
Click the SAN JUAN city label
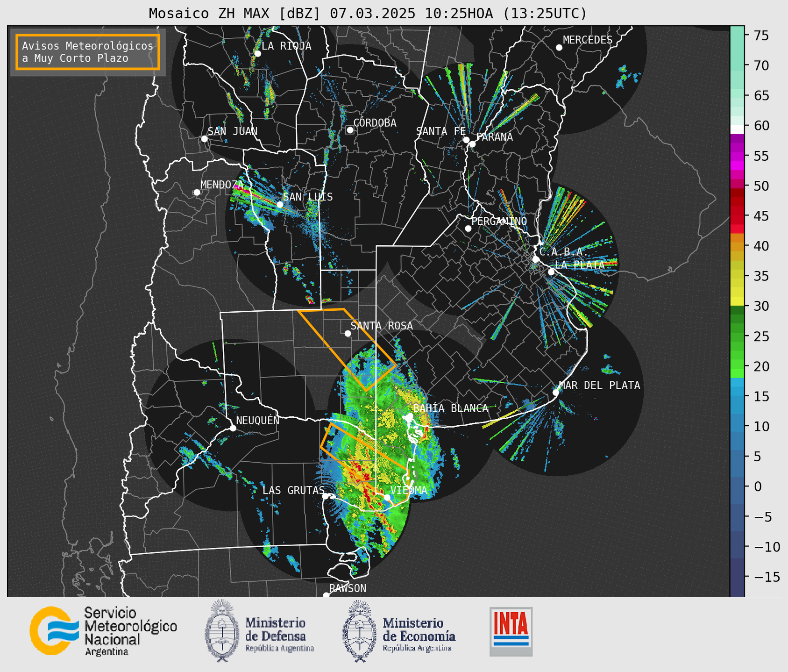click(232, 131)
